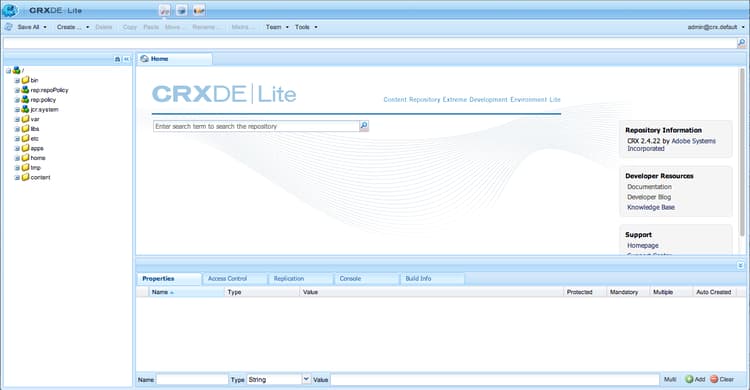Open the Tools menu
750x390 pixels.
(x=306, y=27)
